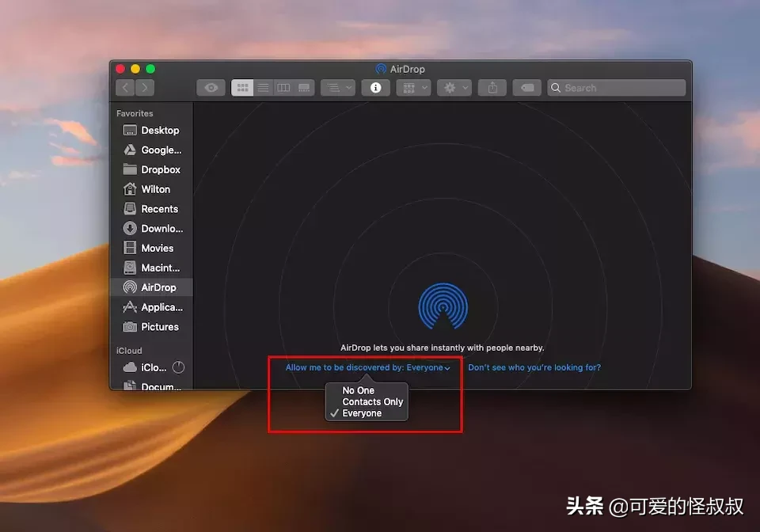760x532 pixels.
Task: Show Get Info with the i button
Action: click(x=375, y=88)
